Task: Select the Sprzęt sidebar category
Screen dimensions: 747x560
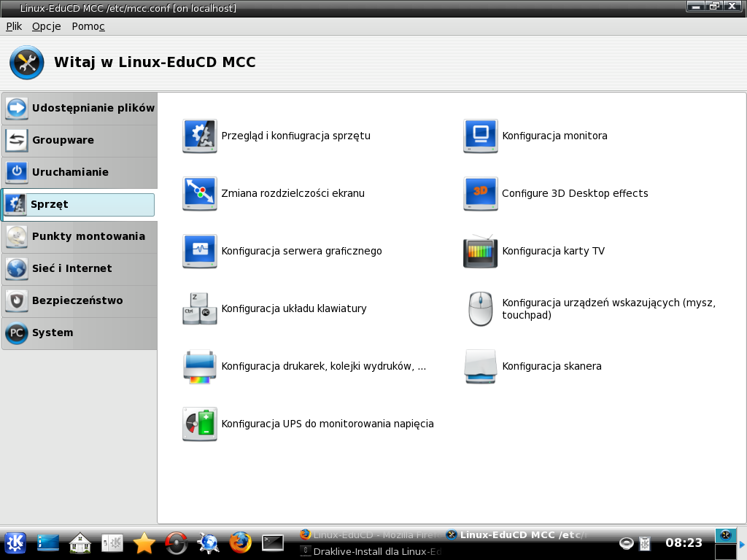Action: click(79, 204)
